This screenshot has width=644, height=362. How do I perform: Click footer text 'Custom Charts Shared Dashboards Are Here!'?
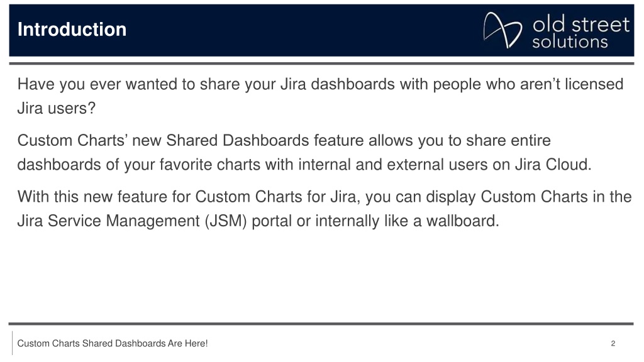[x=113, y=344]
